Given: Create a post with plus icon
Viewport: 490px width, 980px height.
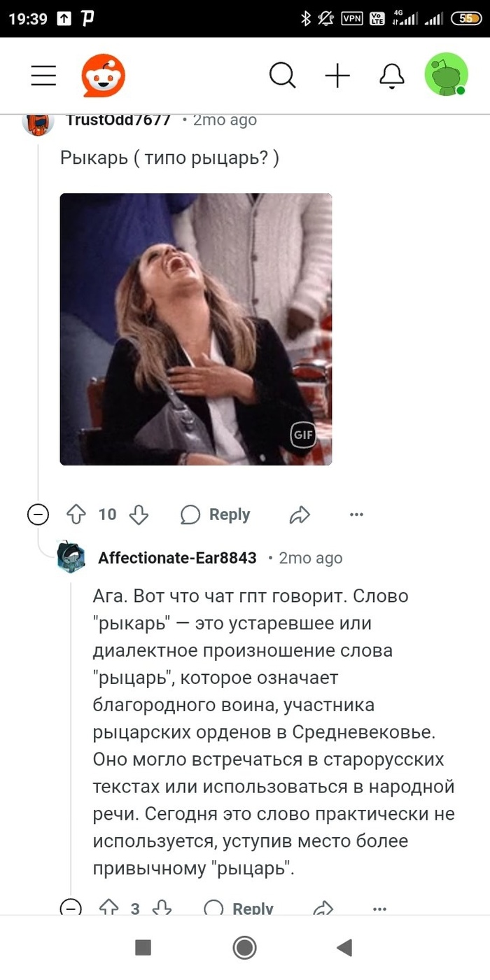Looking at the screenshot, I should click(337, 76).
